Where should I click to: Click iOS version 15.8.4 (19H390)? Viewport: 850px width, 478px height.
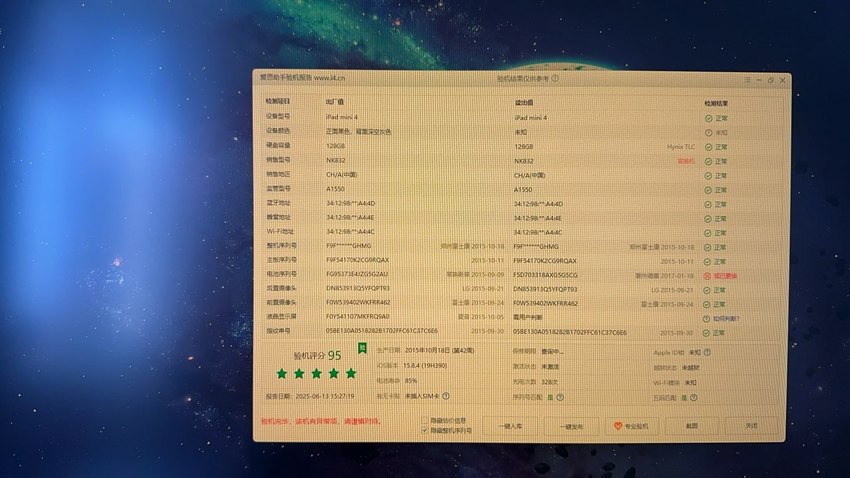(x=426, y=366)
